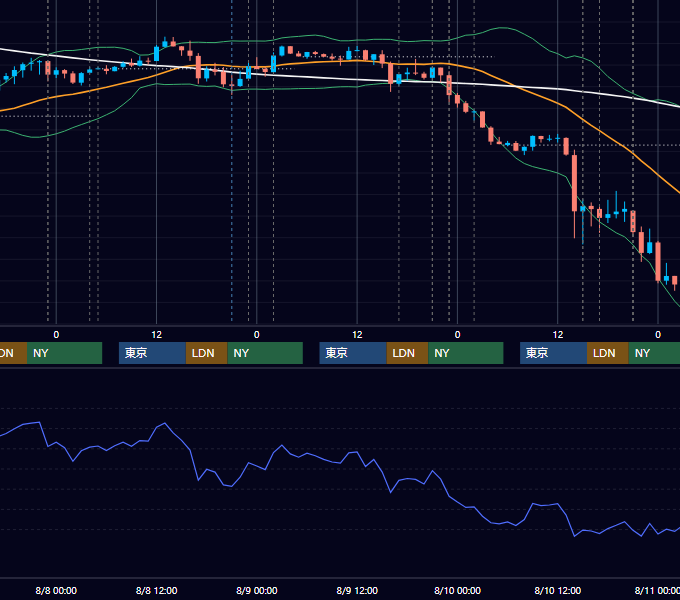This screenshot has height=600, width=680.
Task: Click the hour label 12 above 8/8 東京 block
Action: [x=157, y=335]
